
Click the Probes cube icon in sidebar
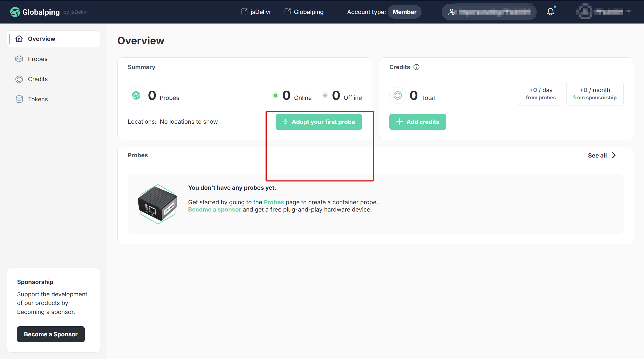click(x=19, y=59)
